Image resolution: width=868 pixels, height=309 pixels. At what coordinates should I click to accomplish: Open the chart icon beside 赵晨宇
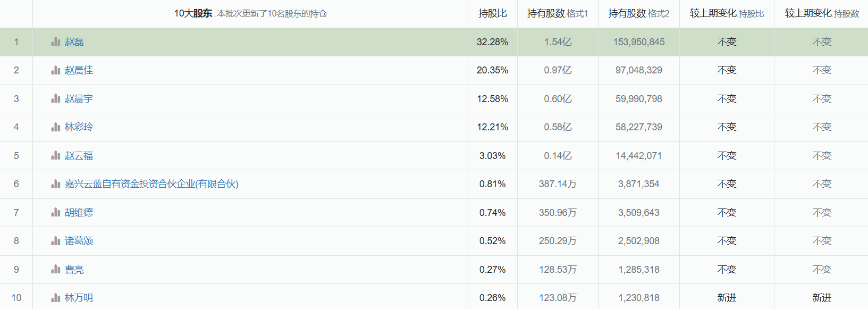pyautogui.click(x=55, y=98)
